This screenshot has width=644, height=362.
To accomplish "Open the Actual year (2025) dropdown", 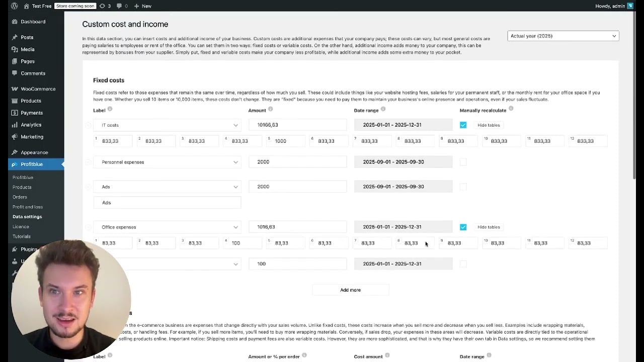I will coord(562,36).
